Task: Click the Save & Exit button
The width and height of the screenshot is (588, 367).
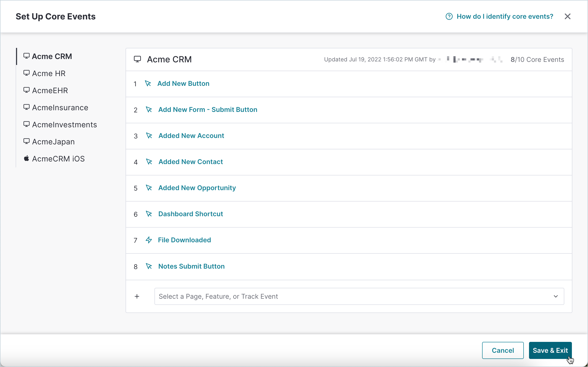Action: point(550,350)
